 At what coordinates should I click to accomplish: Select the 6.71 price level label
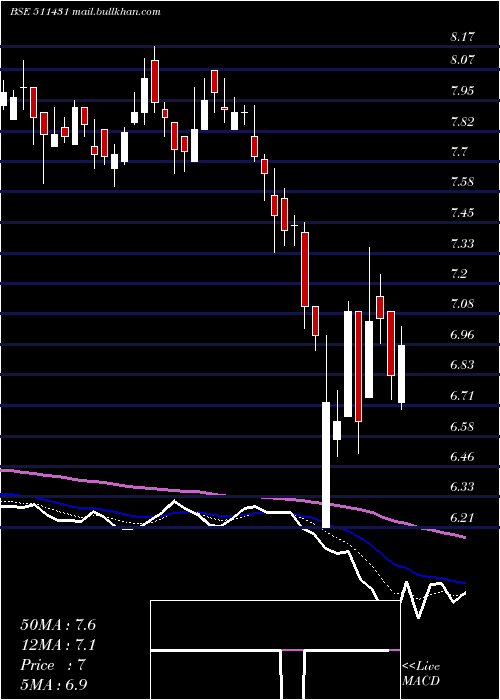pos(462,396)
